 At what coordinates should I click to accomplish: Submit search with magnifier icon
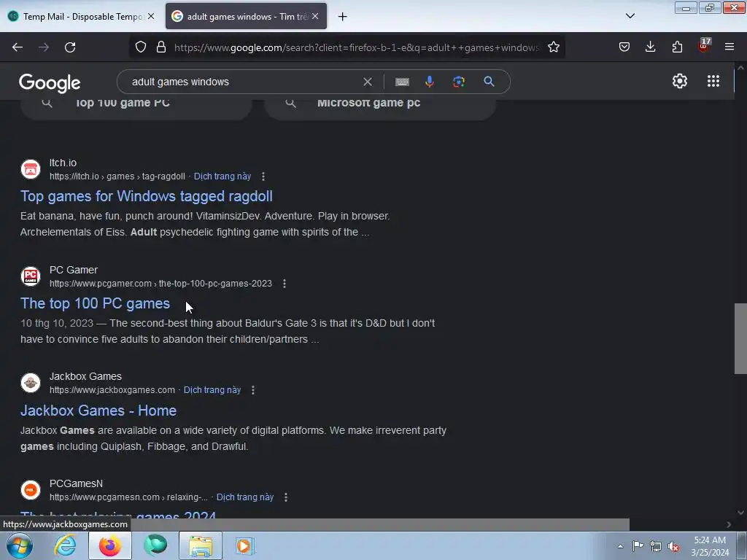pos(489,82)
